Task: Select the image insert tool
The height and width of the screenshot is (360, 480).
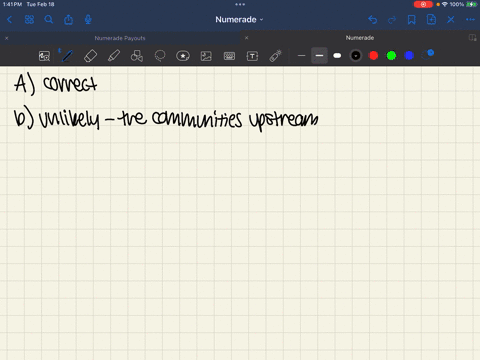Action: (x=206, y=56)
